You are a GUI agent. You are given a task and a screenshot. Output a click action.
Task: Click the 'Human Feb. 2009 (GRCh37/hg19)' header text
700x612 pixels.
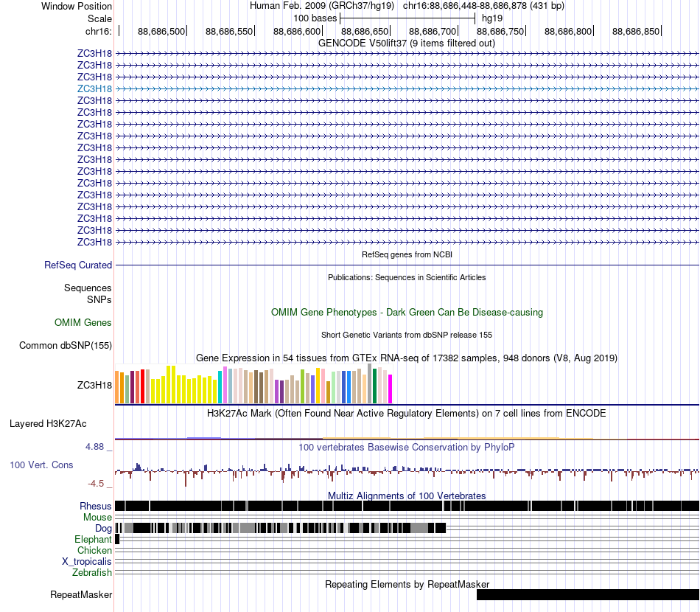322,6
